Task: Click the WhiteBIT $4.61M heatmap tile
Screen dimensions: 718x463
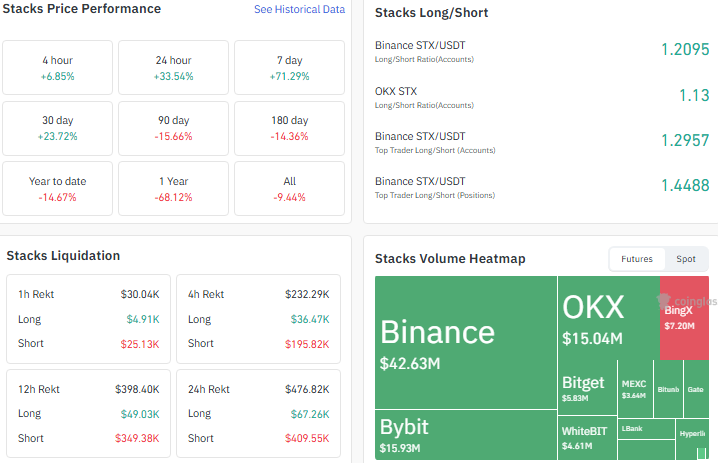Action: (587, 438)
